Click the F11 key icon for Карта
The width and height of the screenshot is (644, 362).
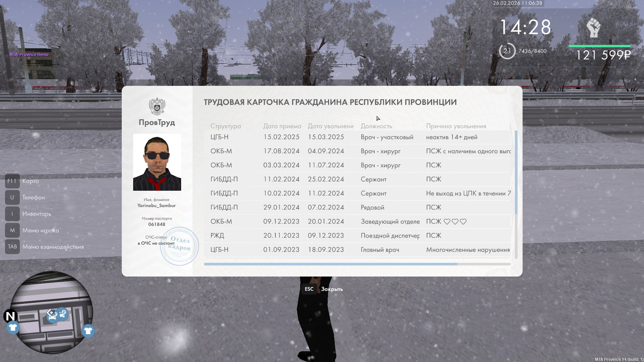click(x=12, y=181)
